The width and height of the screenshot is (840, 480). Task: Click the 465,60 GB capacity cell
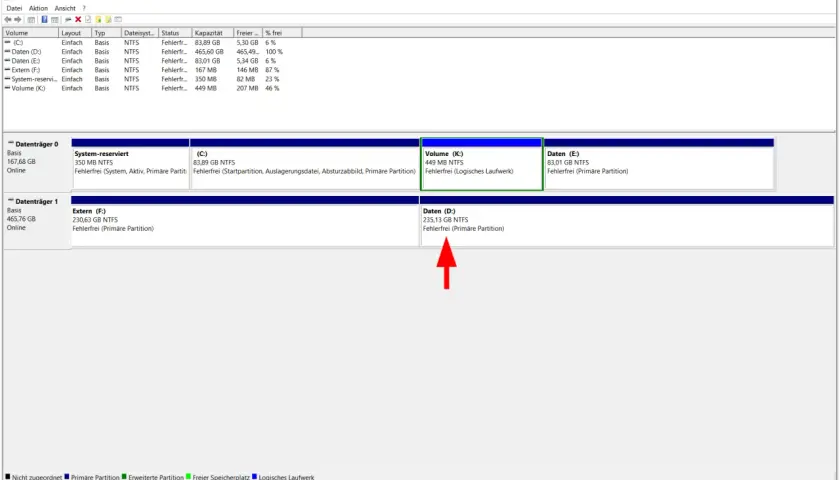pos(209,51)
